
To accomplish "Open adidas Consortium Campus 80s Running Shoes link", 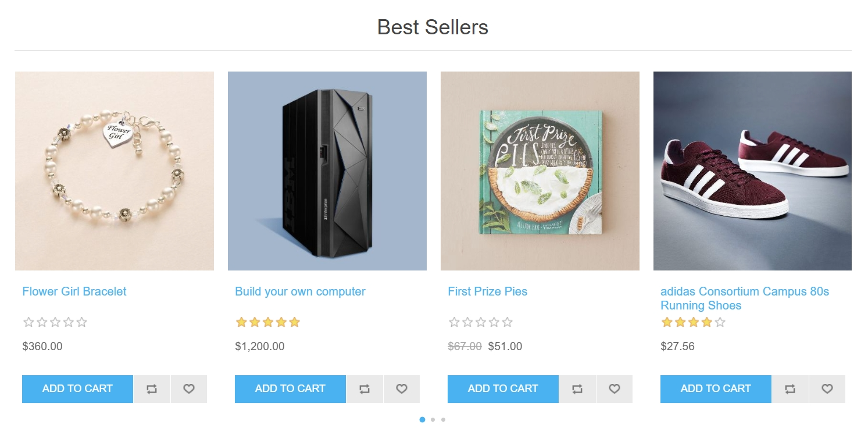I will click(745, 298).
